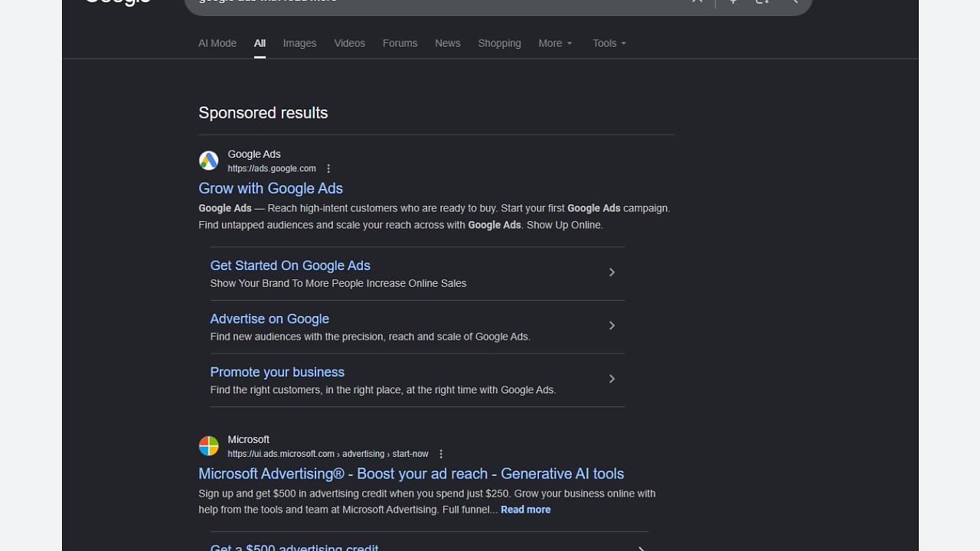Viewport: 980px width, 551px height.
Task: Click the Microsoft logo favicon
Action: pos(208,446)
